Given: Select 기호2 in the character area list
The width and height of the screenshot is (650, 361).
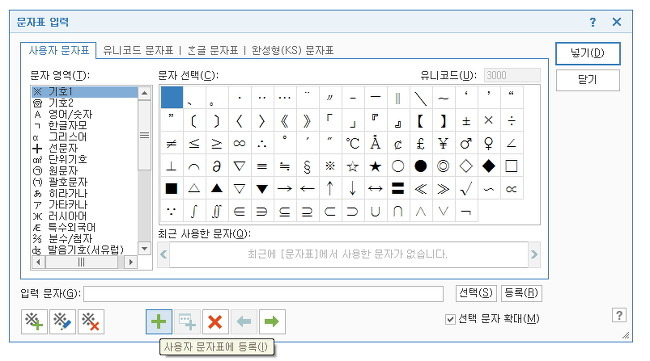Looking at the screenshot, I should pos(85,103).
